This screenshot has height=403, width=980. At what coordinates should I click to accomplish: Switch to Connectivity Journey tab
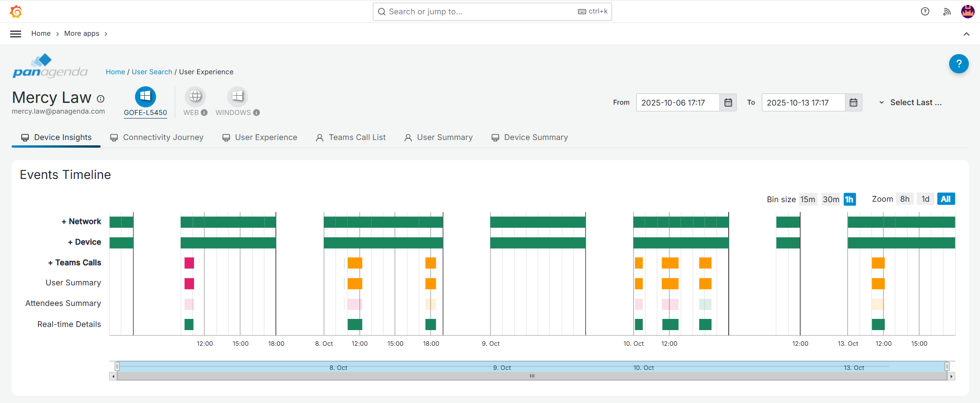[x=157, y=138]
